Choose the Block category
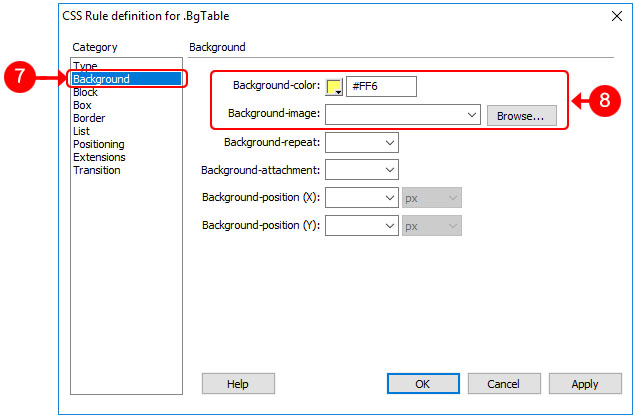Screen dimensions: 636x418 (x=86, y=92)
